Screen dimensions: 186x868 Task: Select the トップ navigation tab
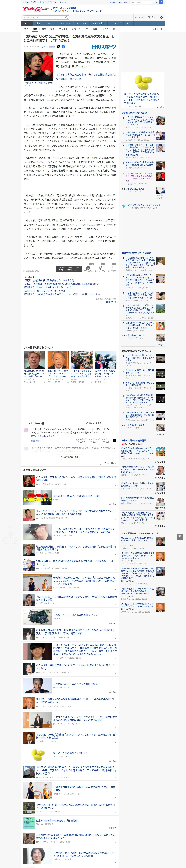coord(27,23)
